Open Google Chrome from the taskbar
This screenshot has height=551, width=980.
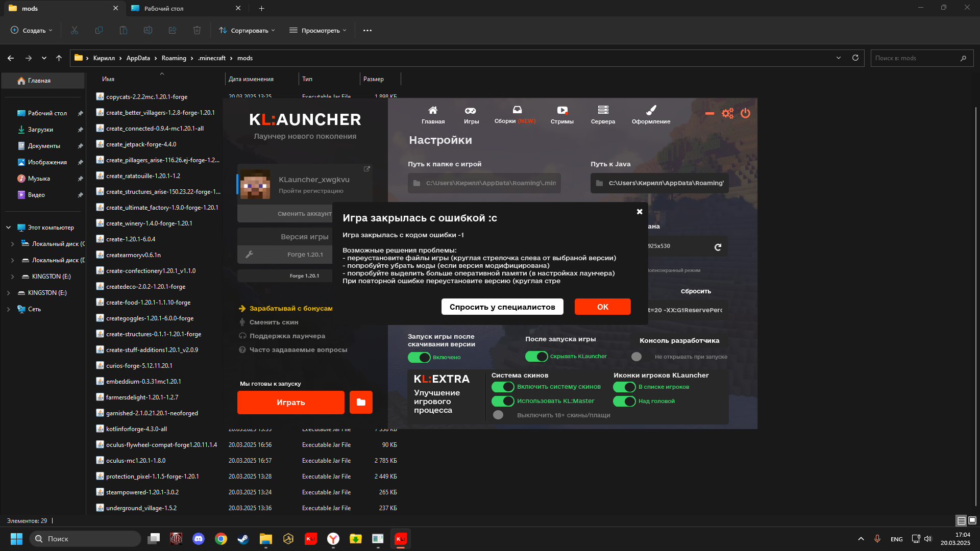click(x=221, y=539)
